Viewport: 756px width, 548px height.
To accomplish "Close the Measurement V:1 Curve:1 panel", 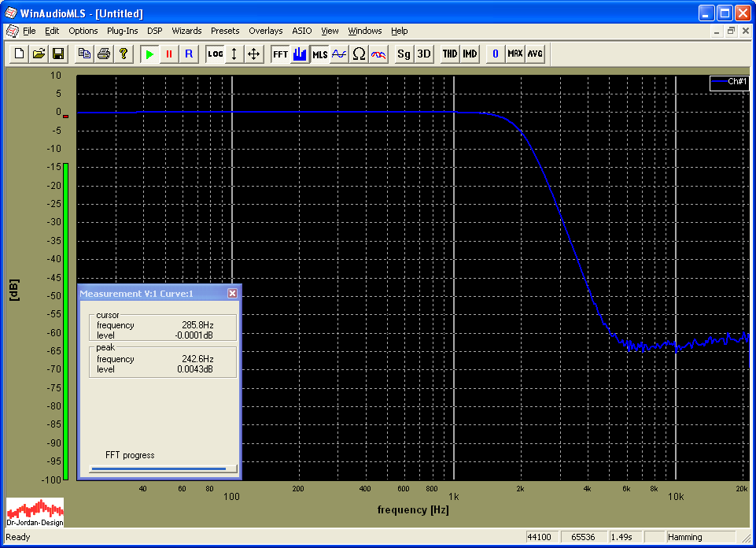I will click(232, 294).
